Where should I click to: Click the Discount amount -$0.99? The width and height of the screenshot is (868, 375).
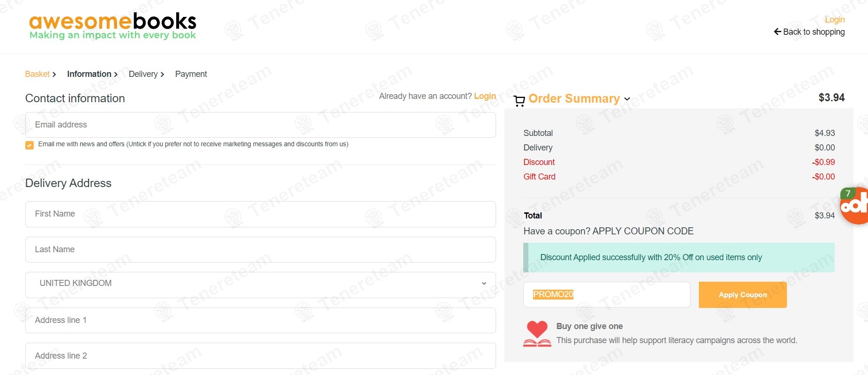[823, 162]
